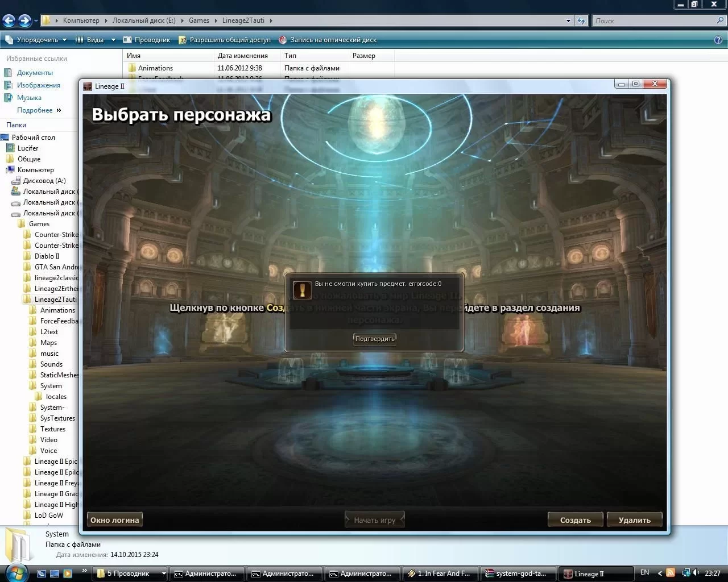Open the recent pages dropdown arrow

[x=36, y=21]
